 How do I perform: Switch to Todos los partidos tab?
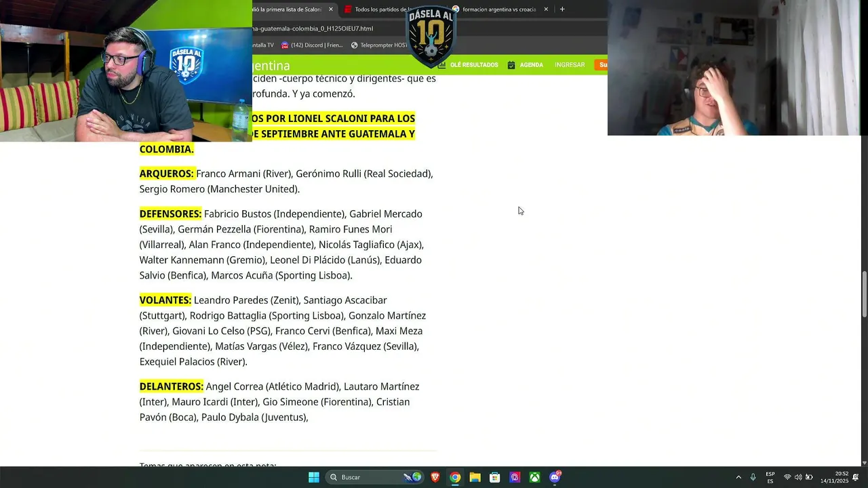pos(377,9)
